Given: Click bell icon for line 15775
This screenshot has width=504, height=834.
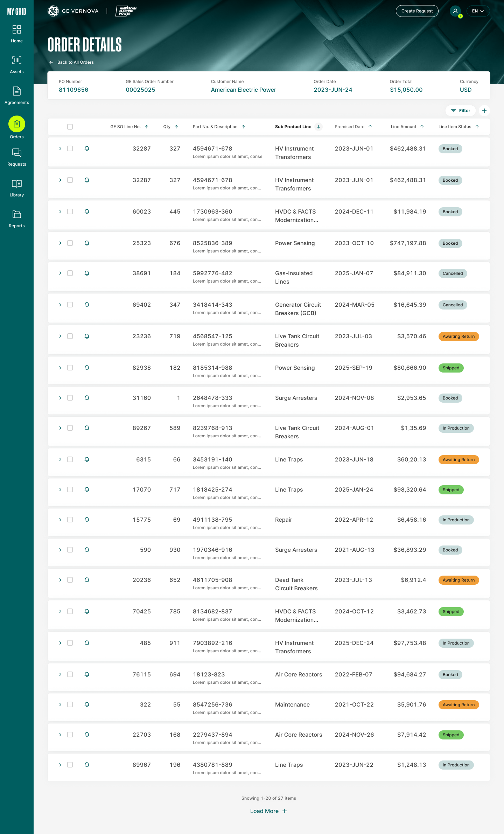Looking at the screenshot, I should [87, 520].
